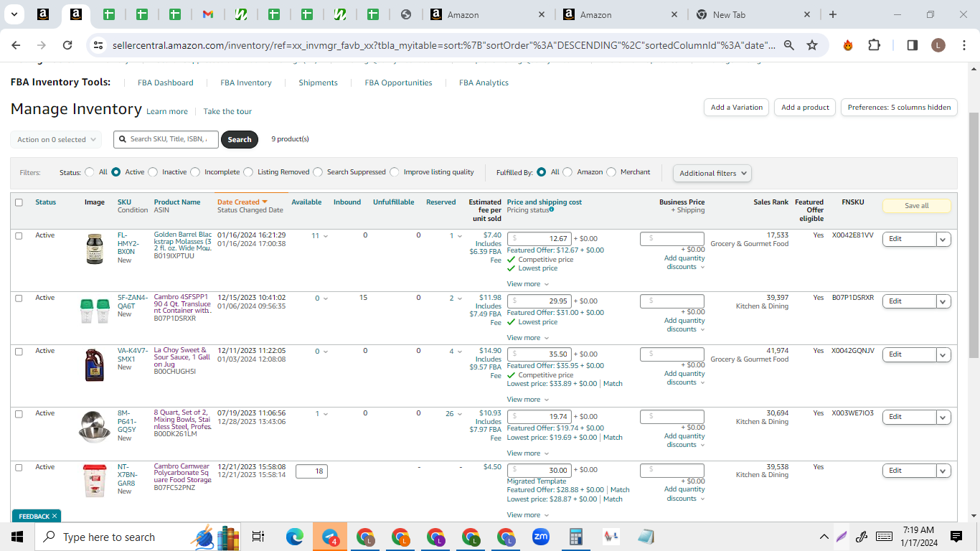Click Match link in La Choy row

[x=613, y=384]
